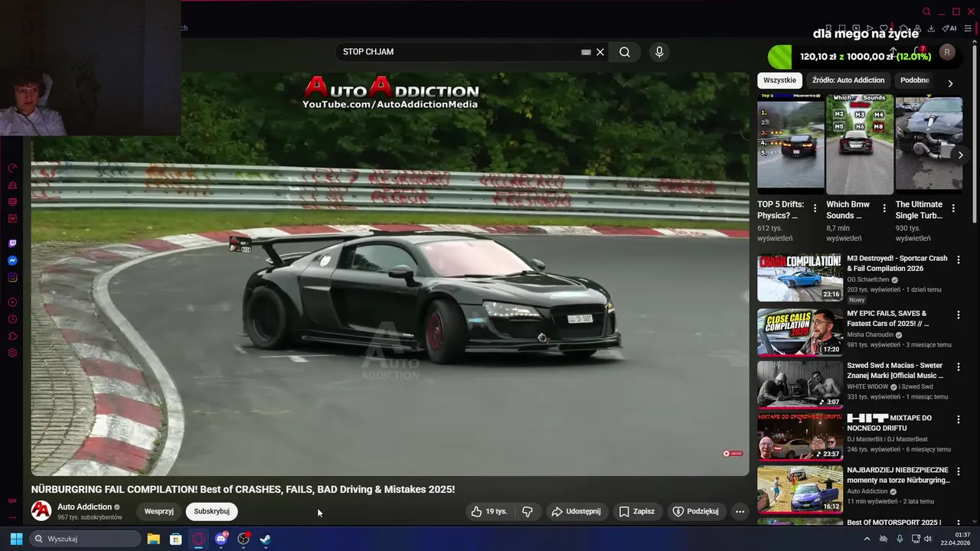Click the Wesprzyj join button
The image size is (980, 551).
click(158, 511)
